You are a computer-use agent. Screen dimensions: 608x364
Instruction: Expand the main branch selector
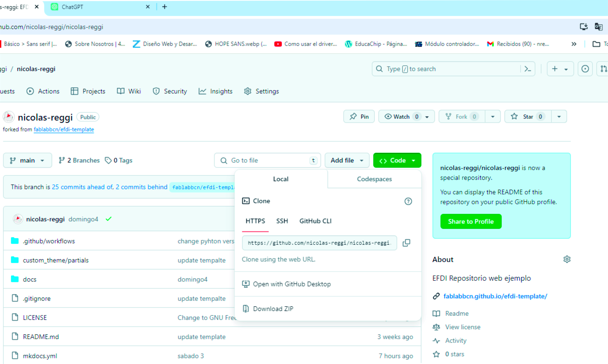[x=27, y=160]
